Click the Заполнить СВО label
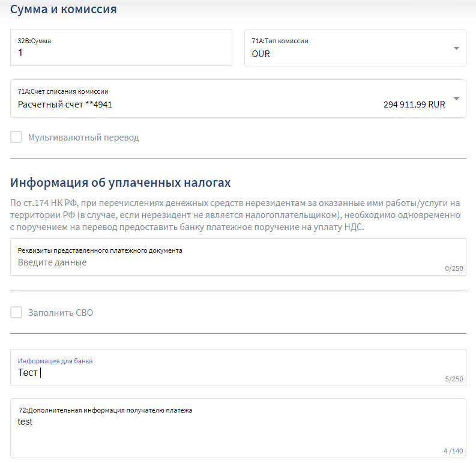This screenshot has width=476, height=463. pyautogui.click(x=61, y=313)
